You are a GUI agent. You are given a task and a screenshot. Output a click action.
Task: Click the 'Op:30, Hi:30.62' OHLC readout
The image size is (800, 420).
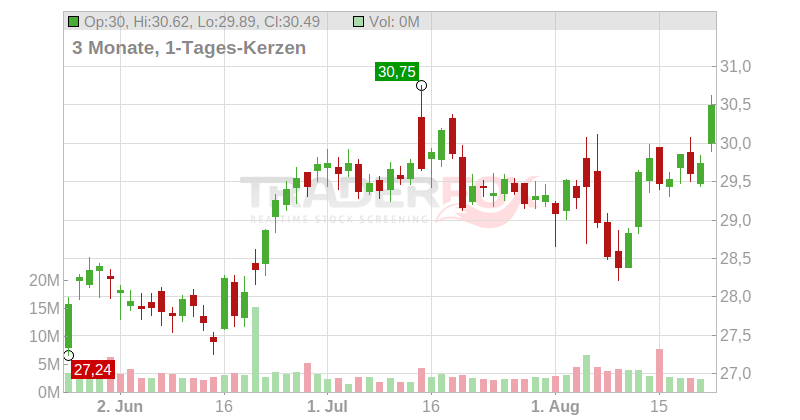[202, 21]
